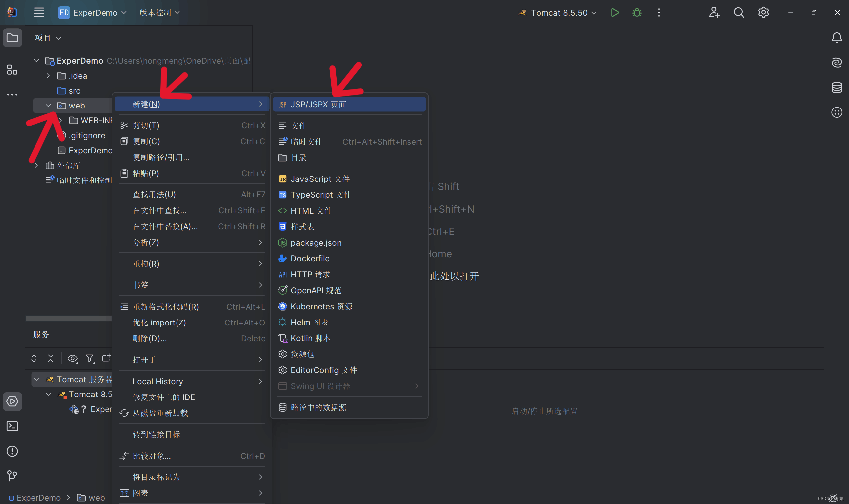Image resolution: width=849 pixels, height=504 pixels.
Task: Open the AI Assistant spiral icon
Action: click(x=837, y=62)
